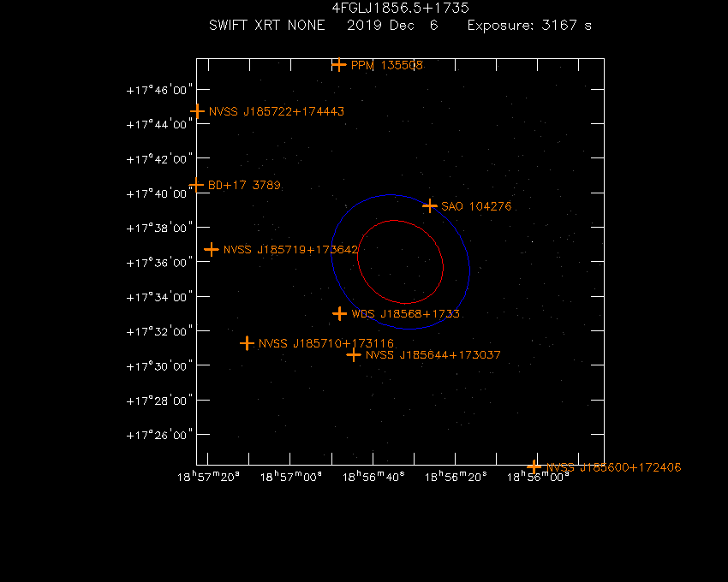Click the NVSS J185722+174443 cross marker
This screenshot has width=728, height=582.
coord(197,111)
